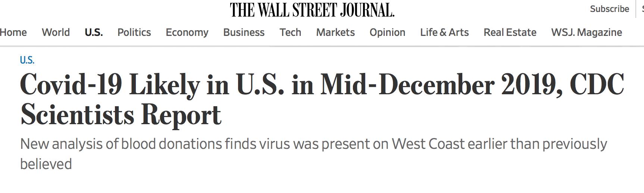
Task: Navigate to the Economy section
Action: tap(187, 33)
